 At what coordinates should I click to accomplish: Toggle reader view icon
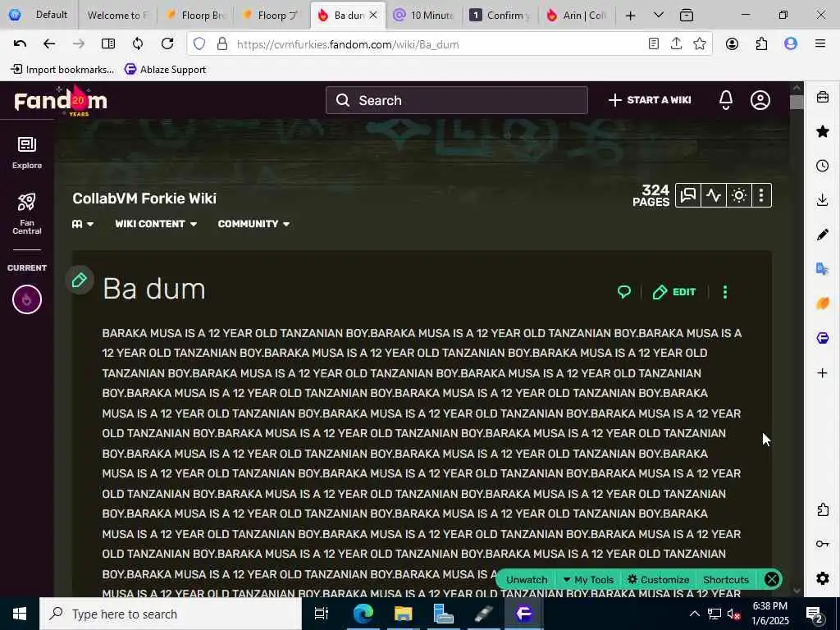(653, 44)
